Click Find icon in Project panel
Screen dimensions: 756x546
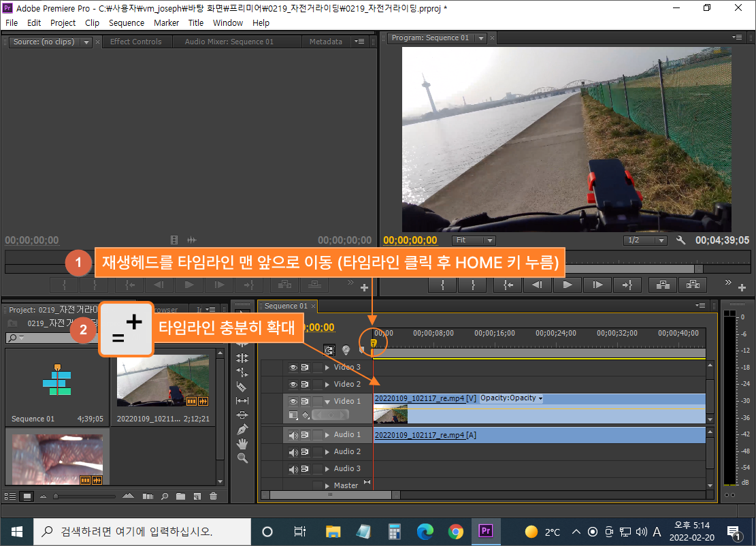point(165,496)
